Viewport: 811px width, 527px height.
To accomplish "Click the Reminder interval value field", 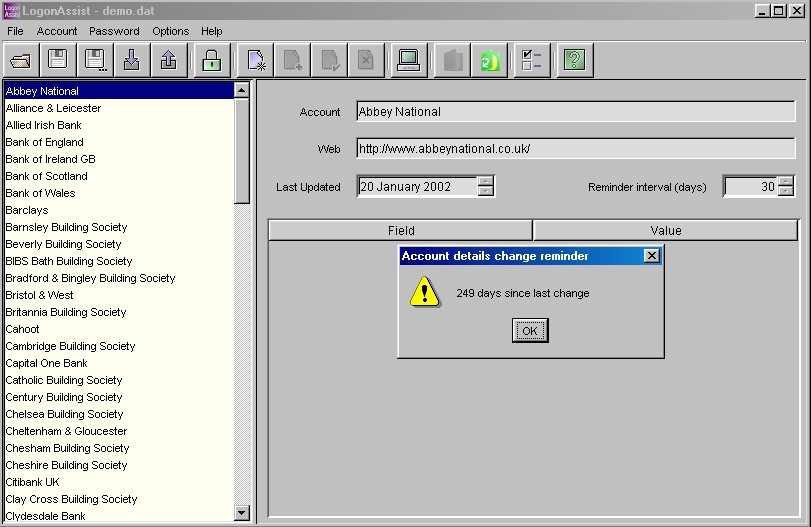I will [751, 187].
